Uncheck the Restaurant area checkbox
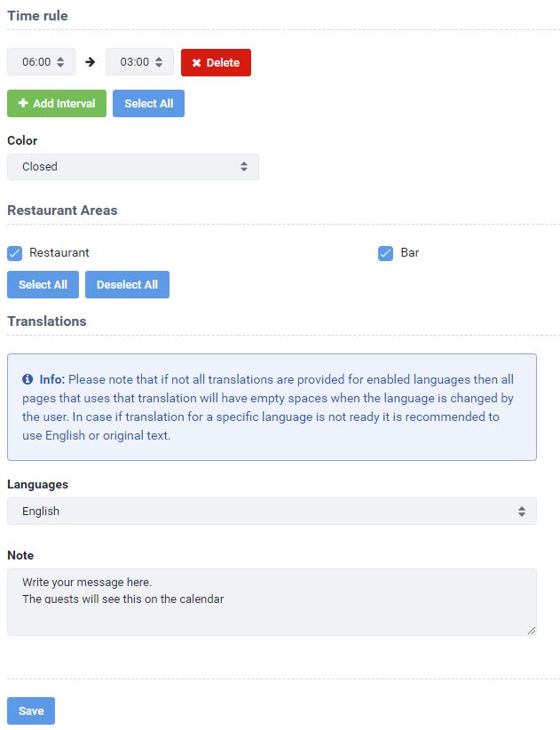Viewport: 560px width, 730px height. click(x=15, y=253)
